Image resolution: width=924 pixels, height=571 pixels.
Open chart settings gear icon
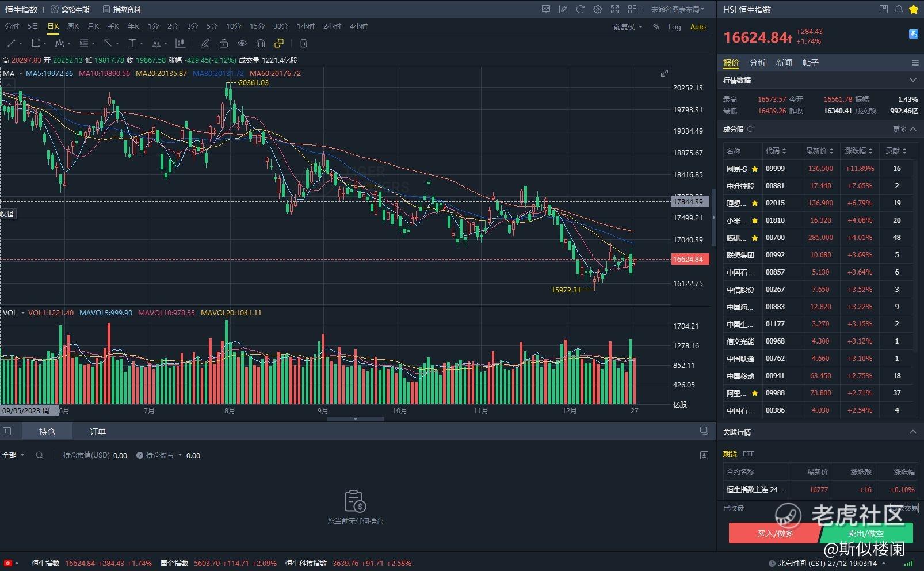coord(598,9)
